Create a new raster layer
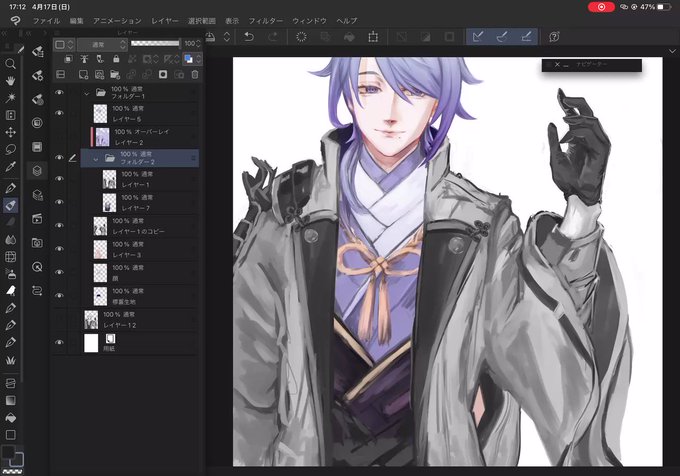The height and width of the screenshot is (476, 680). coord(83,75)
